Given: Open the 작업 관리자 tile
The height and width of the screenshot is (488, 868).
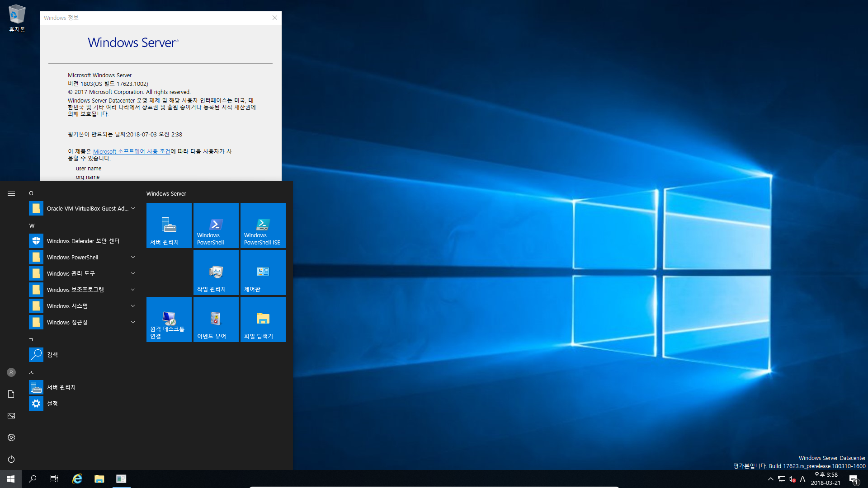Looking at the screenshot, I should tap(216, 272).
